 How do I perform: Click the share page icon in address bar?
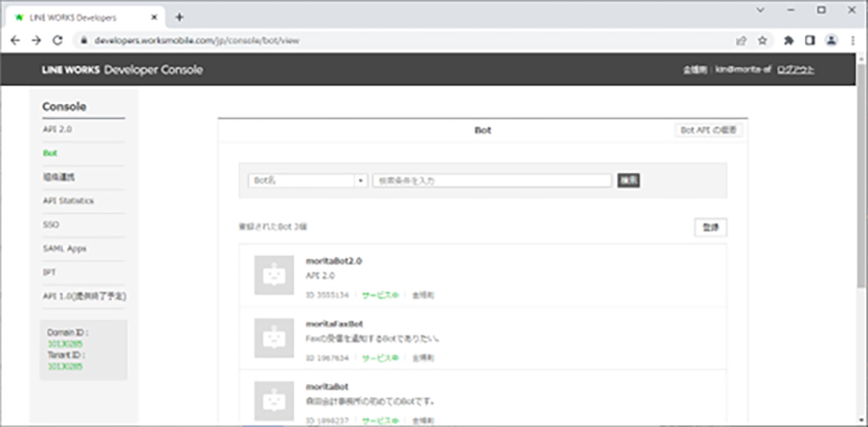point(741,41)
